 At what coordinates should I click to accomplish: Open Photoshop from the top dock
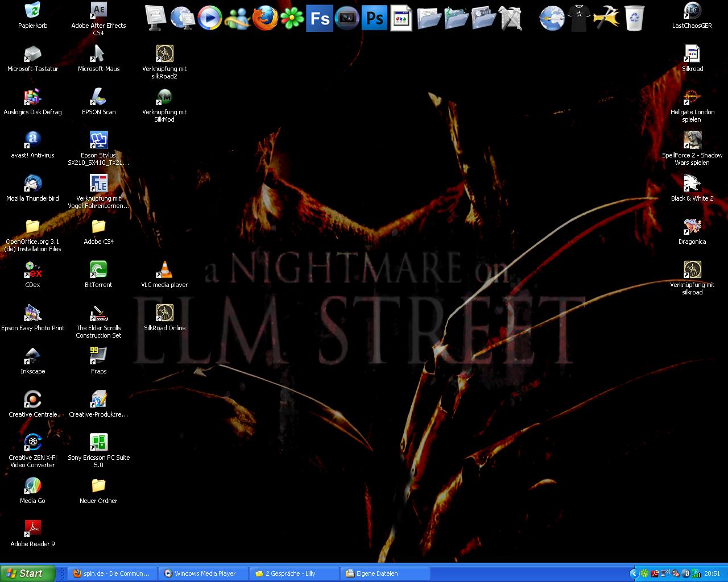coord(374,18)
